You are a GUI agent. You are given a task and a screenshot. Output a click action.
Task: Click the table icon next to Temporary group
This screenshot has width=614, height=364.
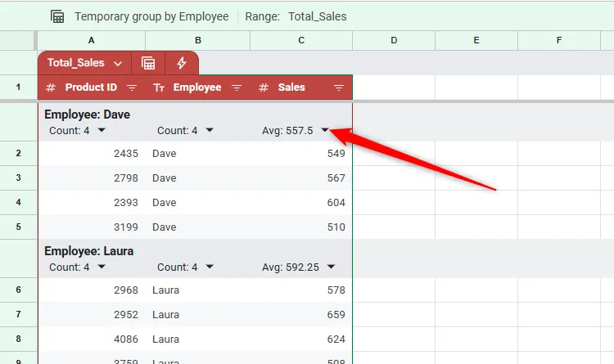(57, 16)
